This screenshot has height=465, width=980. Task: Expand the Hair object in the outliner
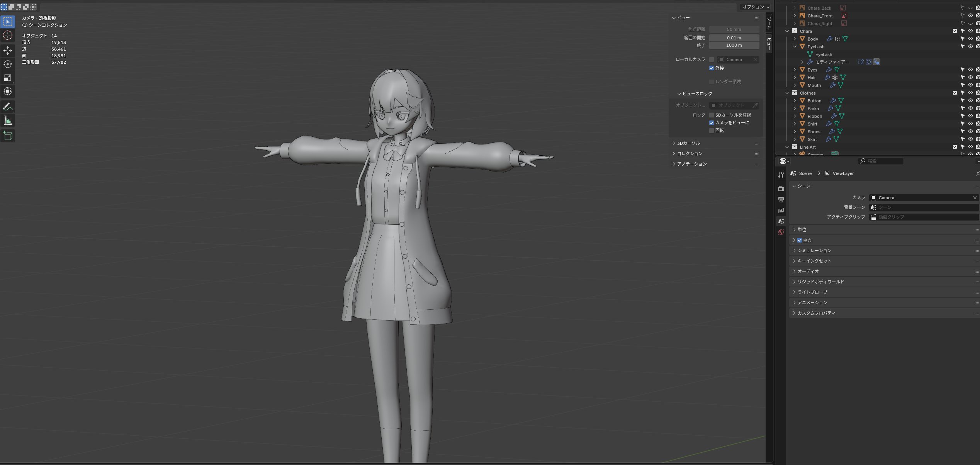pos(795,78)
